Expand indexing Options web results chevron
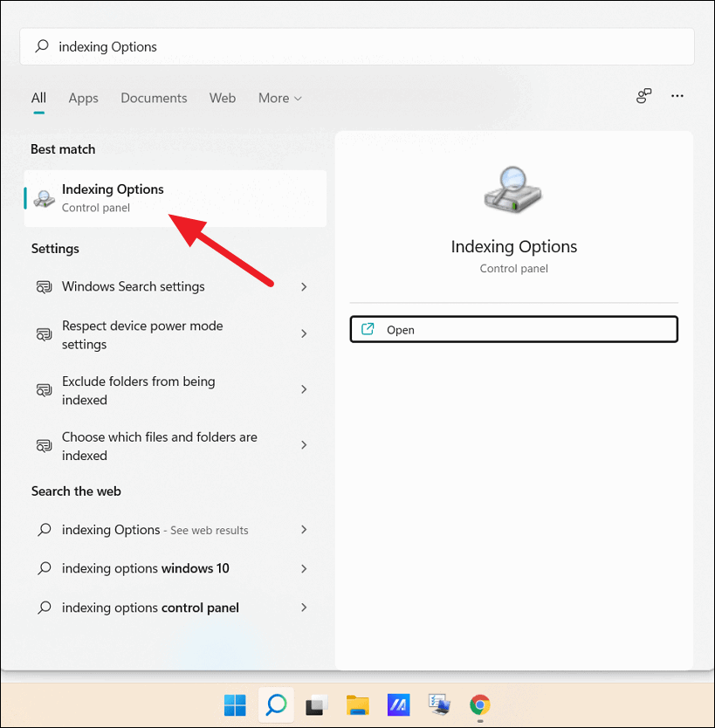 tap(304, 529)
